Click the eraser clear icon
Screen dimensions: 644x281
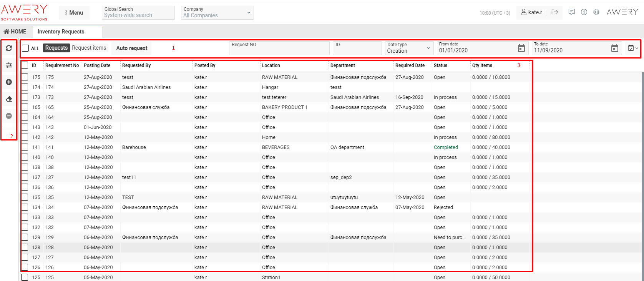click(x=9, y=99)
